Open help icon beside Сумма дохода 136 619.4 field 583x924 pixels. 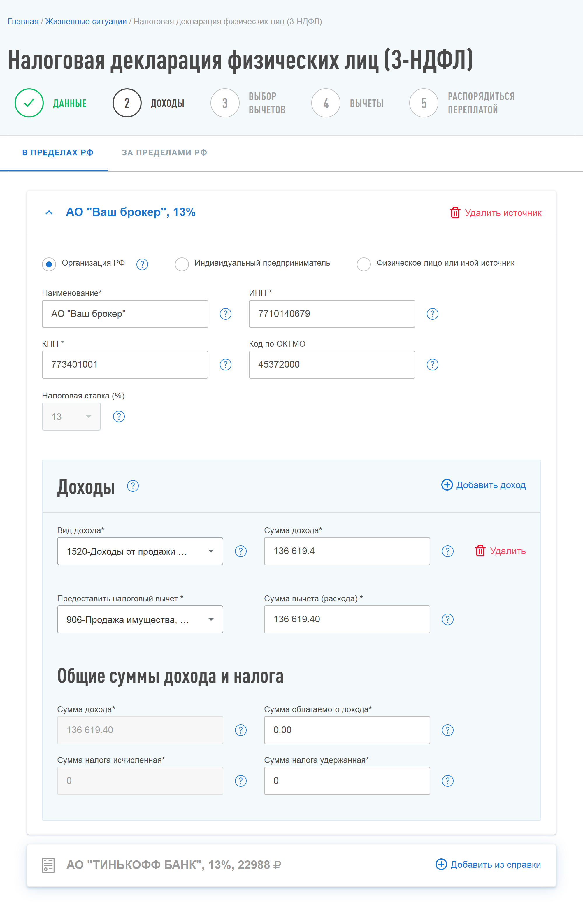[x=447, y=551]
